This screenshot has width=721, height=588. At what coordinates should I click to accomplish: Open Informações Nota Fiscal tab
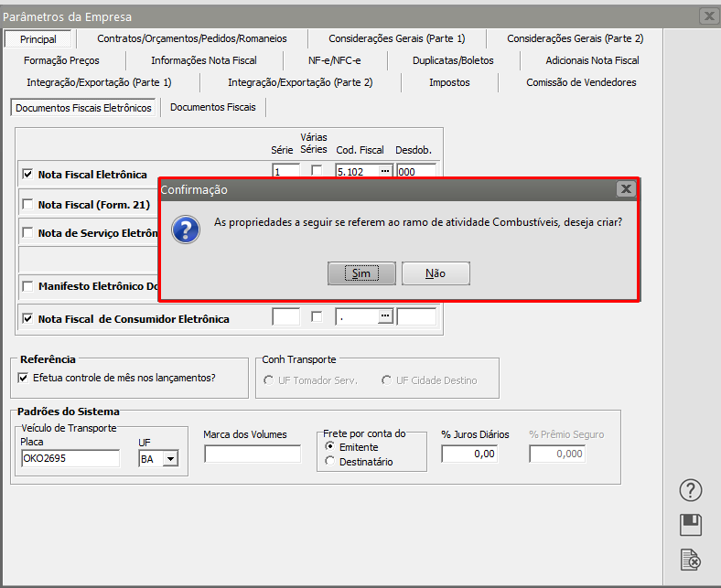(x=204, y=60)
